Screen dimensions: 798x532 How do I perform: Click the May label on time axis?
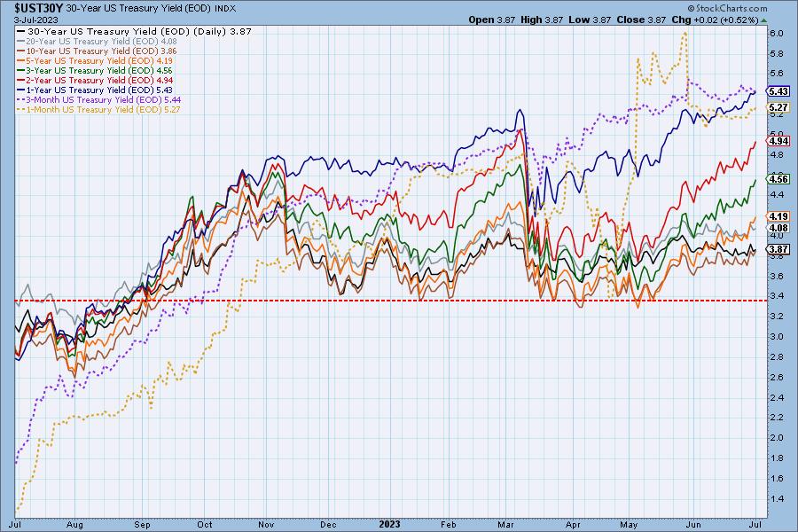(629, 524)
